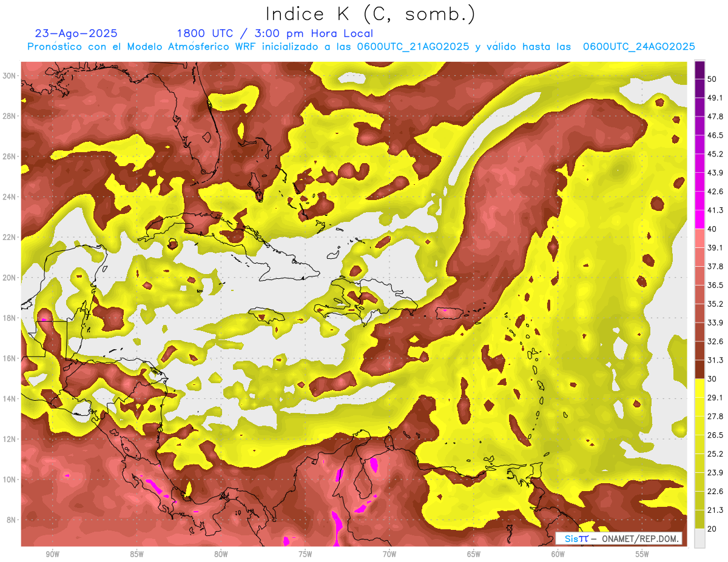Viewport: 728px width, 562px height.
Task: Click the '24N' latitude axis label
Action: 10,196
